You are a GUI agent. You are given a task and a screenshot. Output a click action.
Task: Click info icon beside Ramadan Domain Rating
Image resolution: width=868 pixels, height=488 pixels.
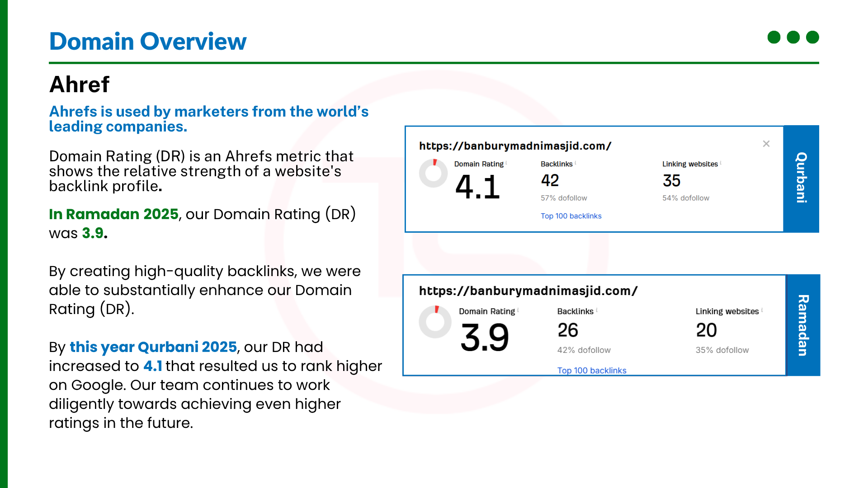point(518,310)
